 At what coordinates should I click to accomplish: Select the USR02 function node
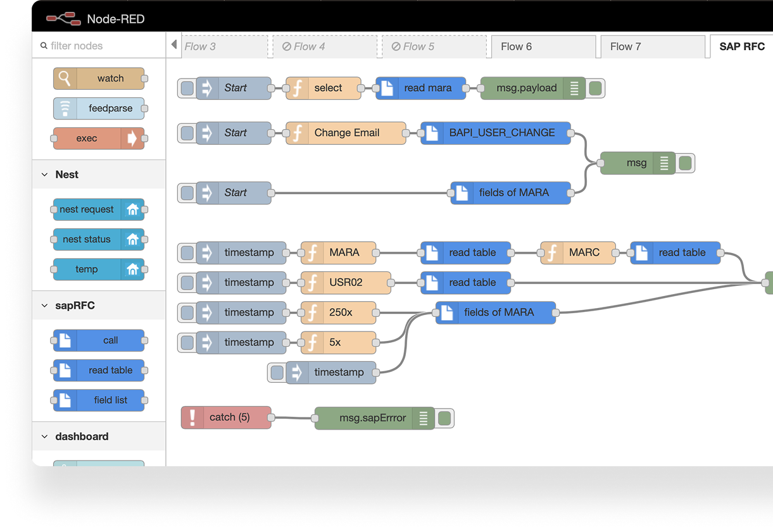coord(346,283)
